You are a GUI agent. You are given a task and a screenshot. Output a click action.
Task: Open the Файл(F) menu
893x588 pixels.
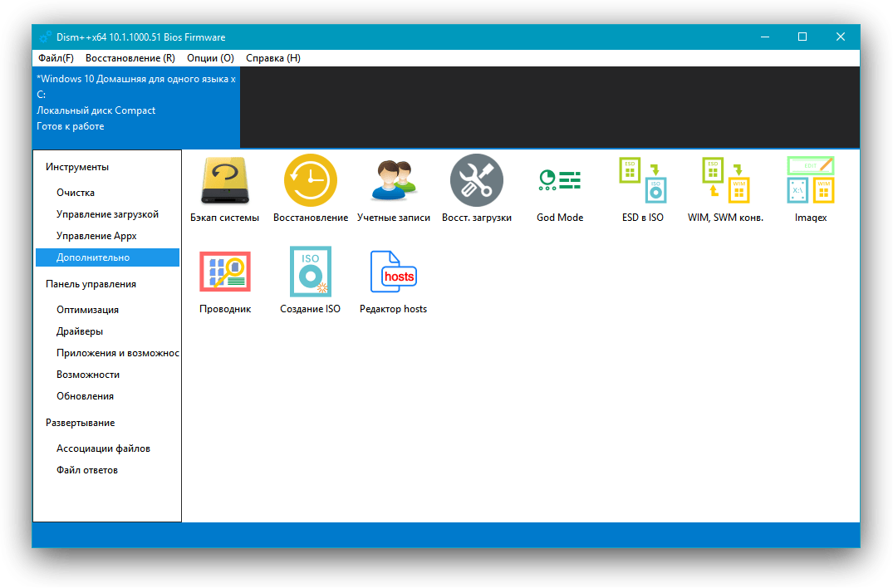(56, 58)
